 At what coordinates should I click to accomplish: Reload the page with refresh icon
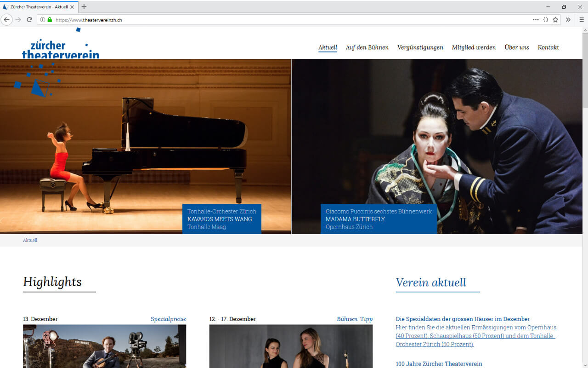(x=29, y=20)
